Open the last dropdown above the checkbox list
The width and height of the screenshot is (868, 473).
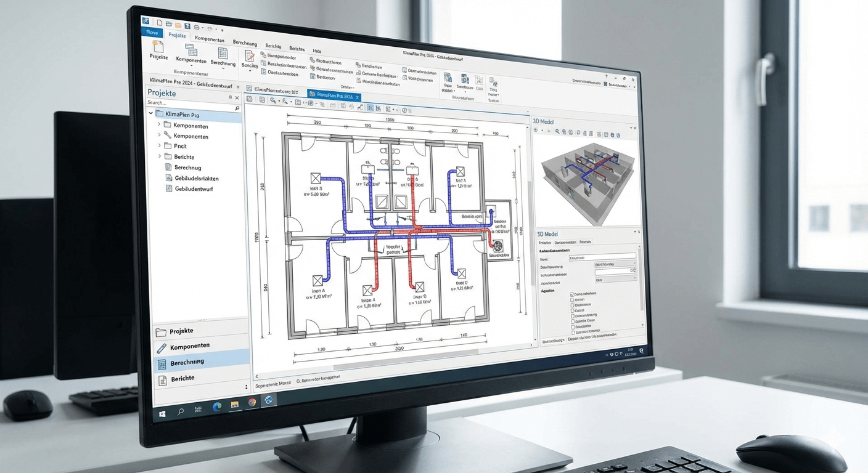pos(615,279)
